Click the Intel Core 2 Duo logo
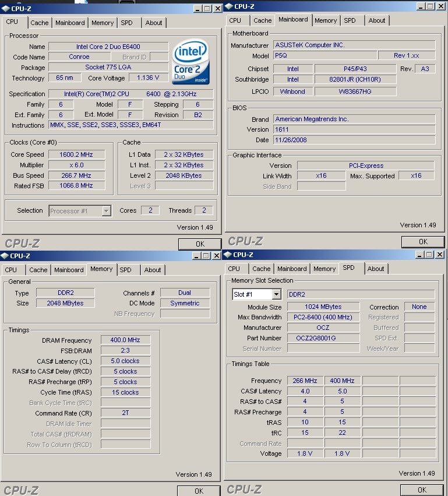Viewport: 448px width, 496px height. point(191,62)
